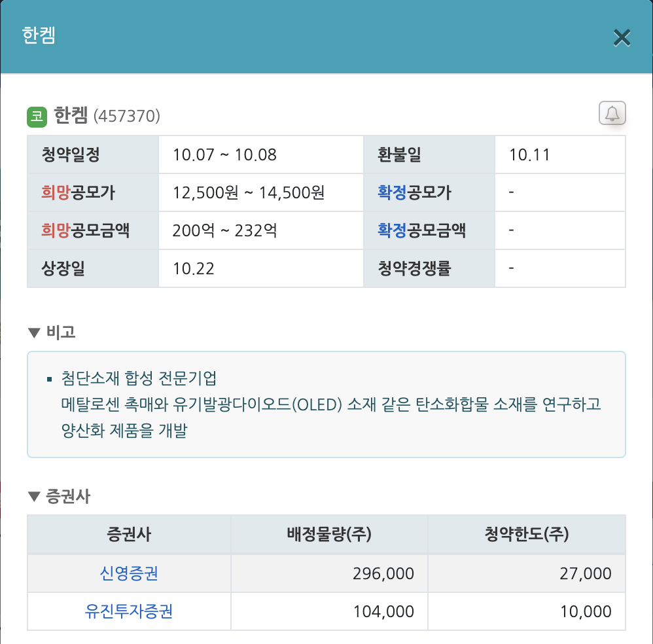The width and height of the screenshot is (653, 644).
Task: Click the green 코 KOSDAQ badge icon
Action: point(37,116)
